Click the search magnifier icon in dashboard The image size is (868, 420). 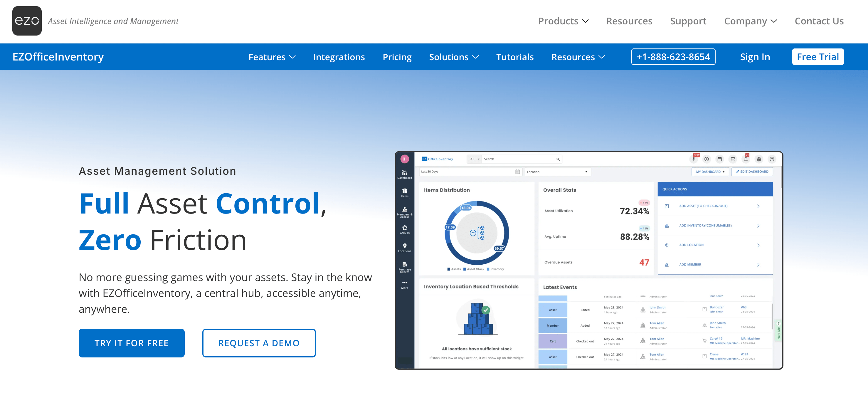558,159
